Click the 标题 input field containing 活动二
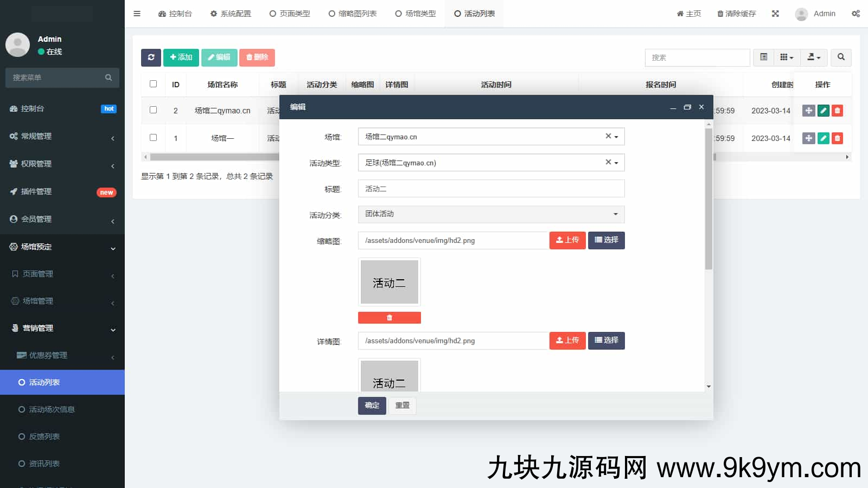This screenshot has height=488, width=868. (x=491, y=189)
